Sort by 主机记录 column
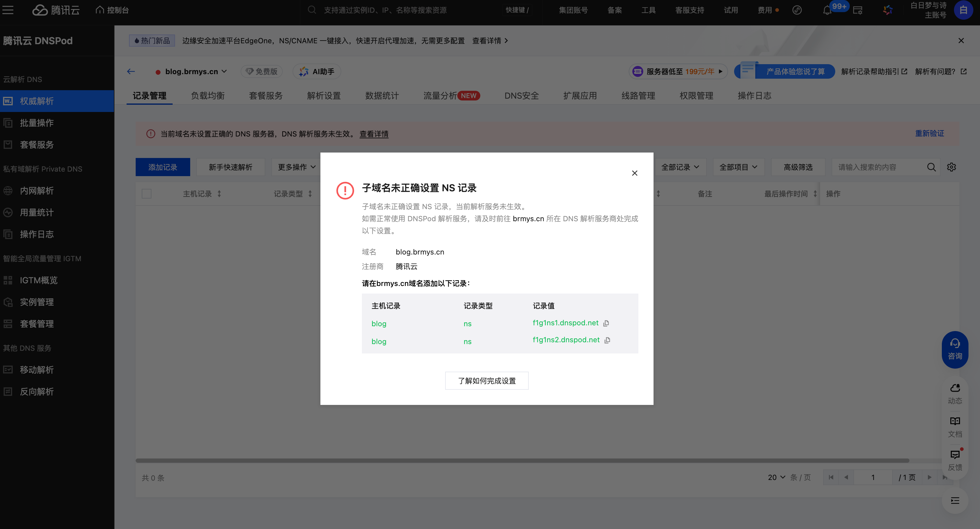This screenshot has width=980, height=529. tap(219, 194)
